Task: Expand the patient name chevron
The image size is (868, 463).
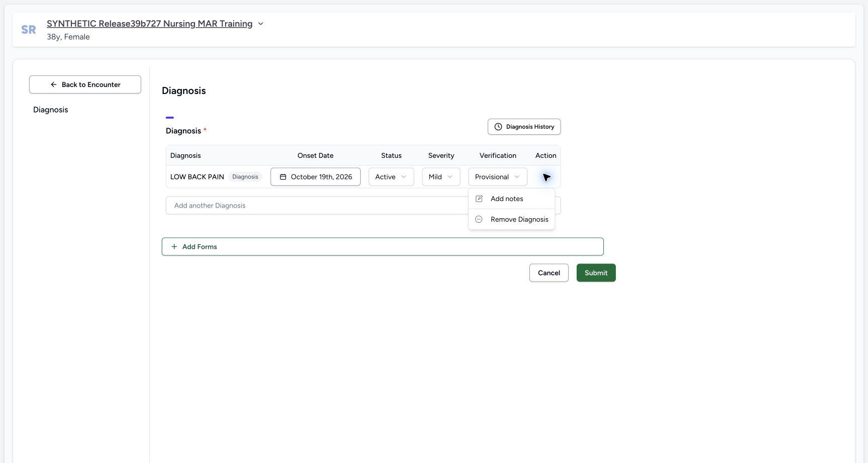Action: click(261, 24)
